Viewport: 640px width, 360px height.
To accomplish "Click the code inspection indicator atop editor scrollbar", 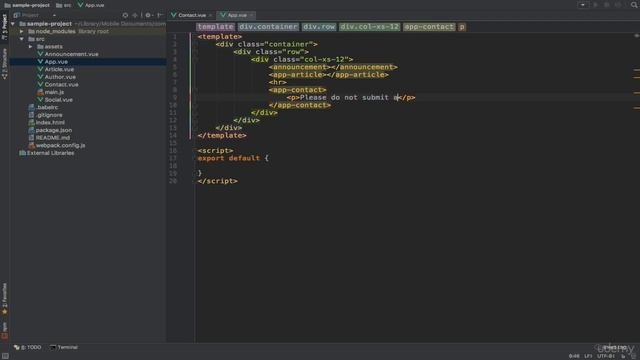I will pyautogui.click(x=636, y=36).
